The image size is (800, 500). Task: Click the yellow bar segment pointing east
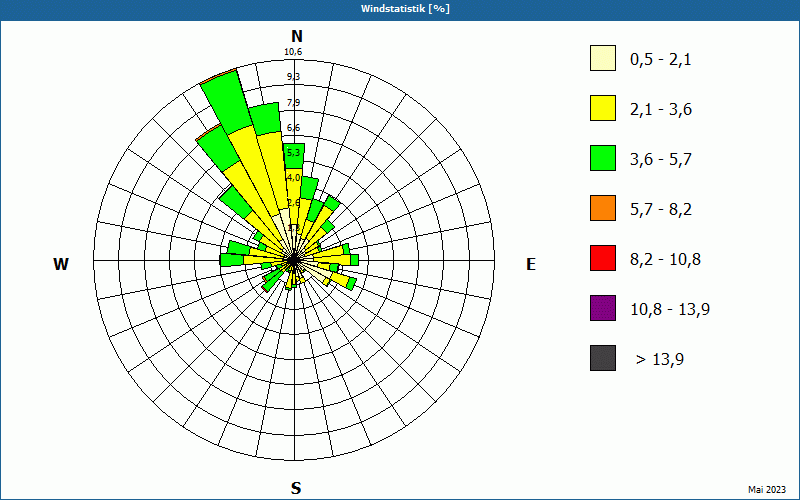point(332,260)
